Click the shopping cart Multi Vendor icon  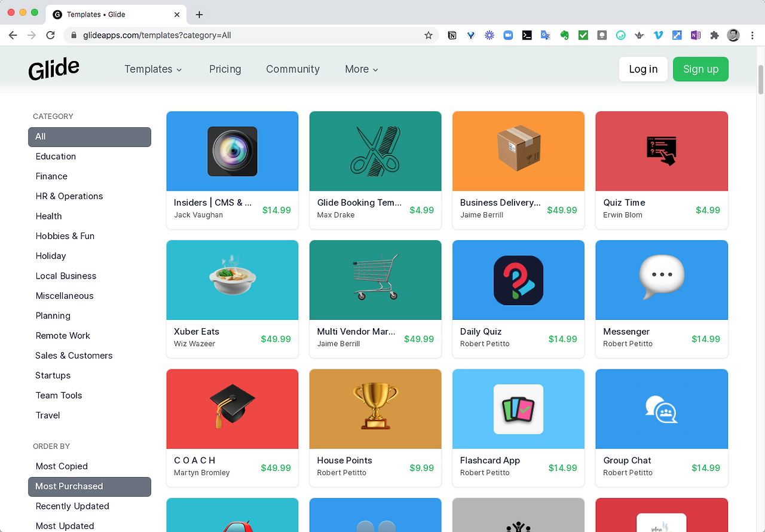tap(375, 277)
